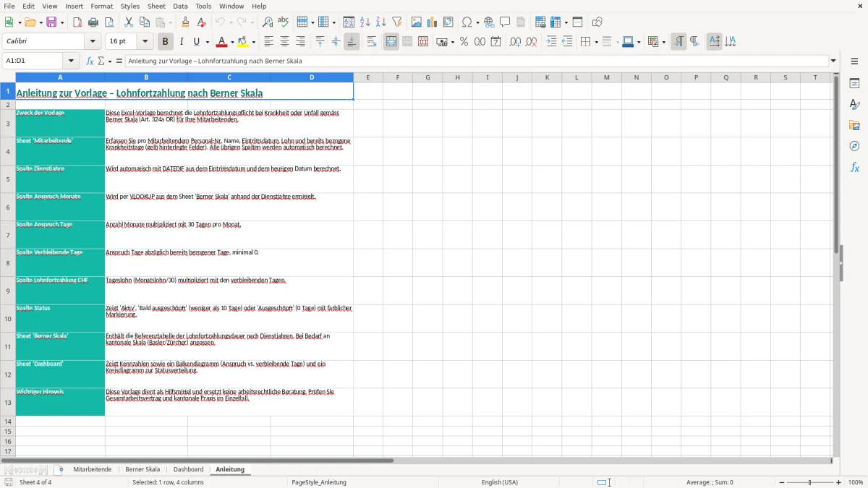
Task: Switch to the Dashboard sheet tab
Action: click(188, 470)
